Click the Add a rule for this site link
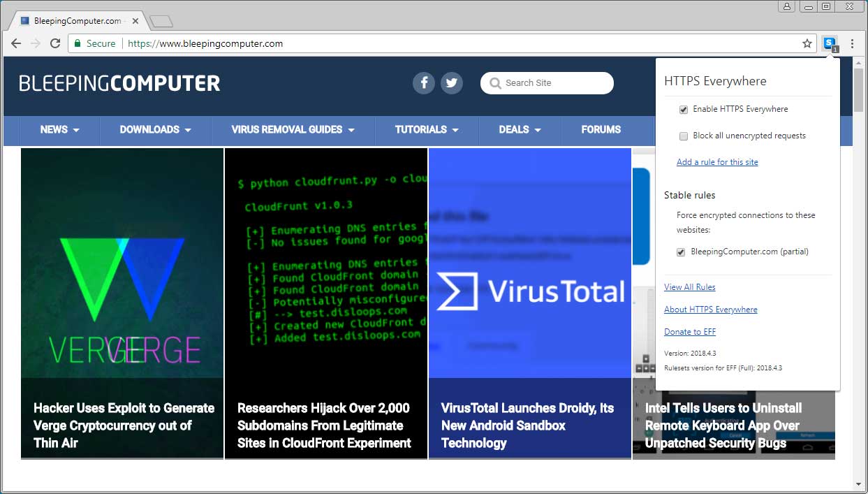 coord(717,162)
